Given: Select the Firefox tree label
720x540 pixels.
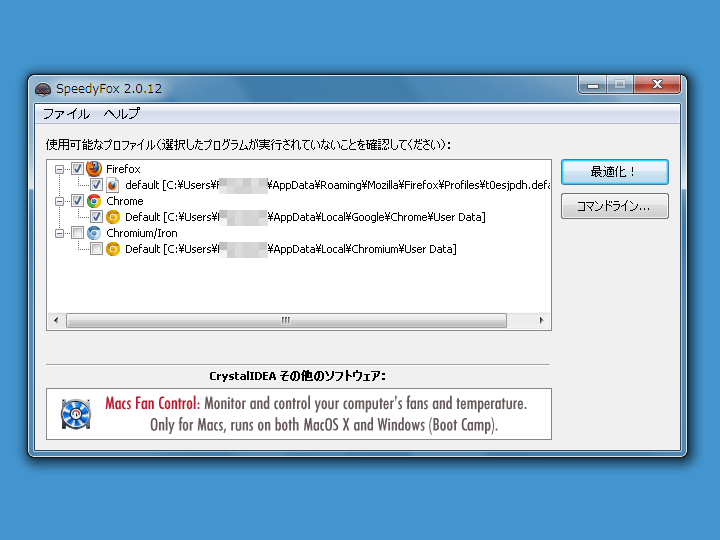Looking at the screenshot, I should point(123,169).
